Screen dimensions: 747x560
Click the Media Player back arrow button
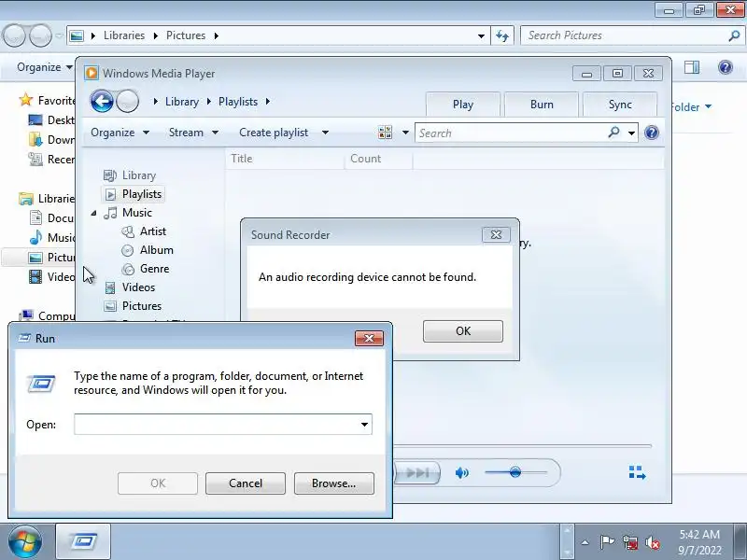click(x=102, y=101)
